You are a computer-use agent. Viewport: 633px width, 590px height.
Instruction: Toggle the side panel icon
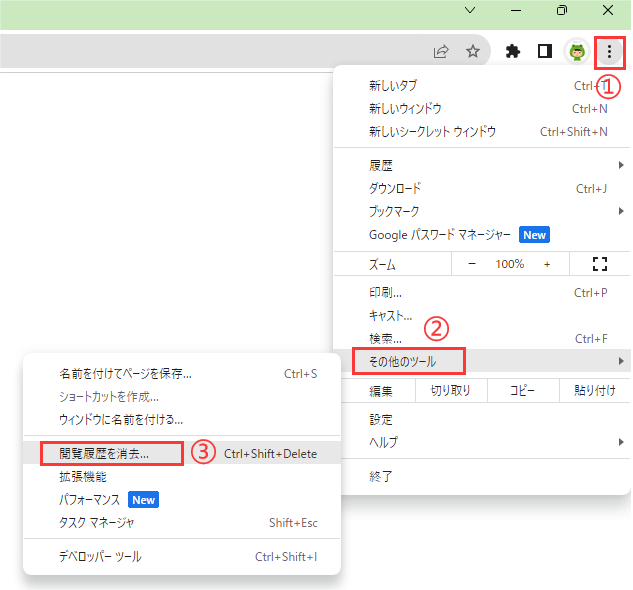click(x=545, y=51)
